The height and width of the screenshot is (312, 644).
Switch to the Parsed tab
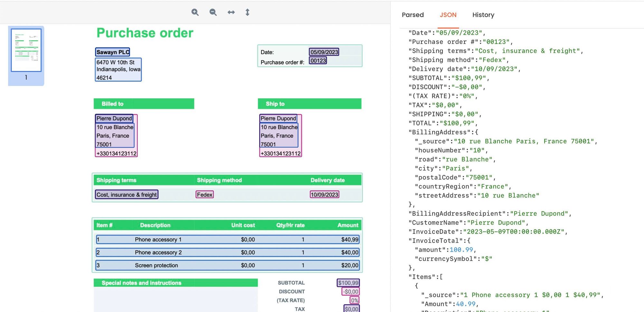click(x=412, y=15)
